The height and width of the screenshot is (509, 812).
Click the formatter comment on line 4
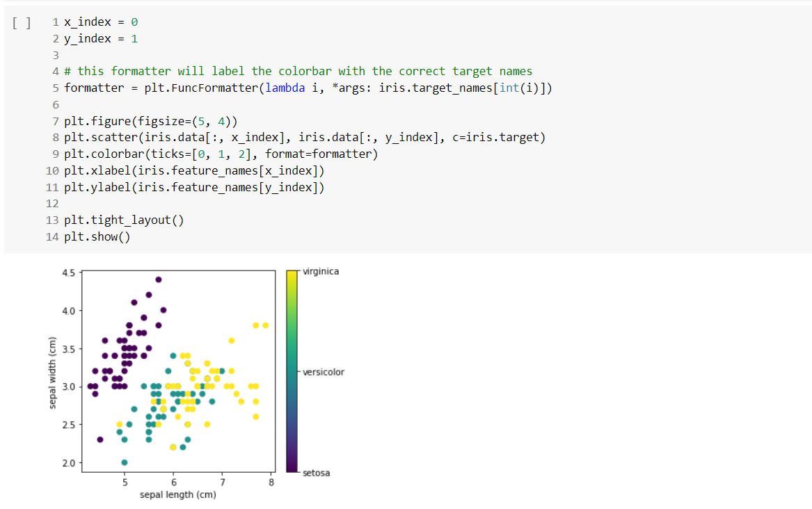(x=298, y=72)
